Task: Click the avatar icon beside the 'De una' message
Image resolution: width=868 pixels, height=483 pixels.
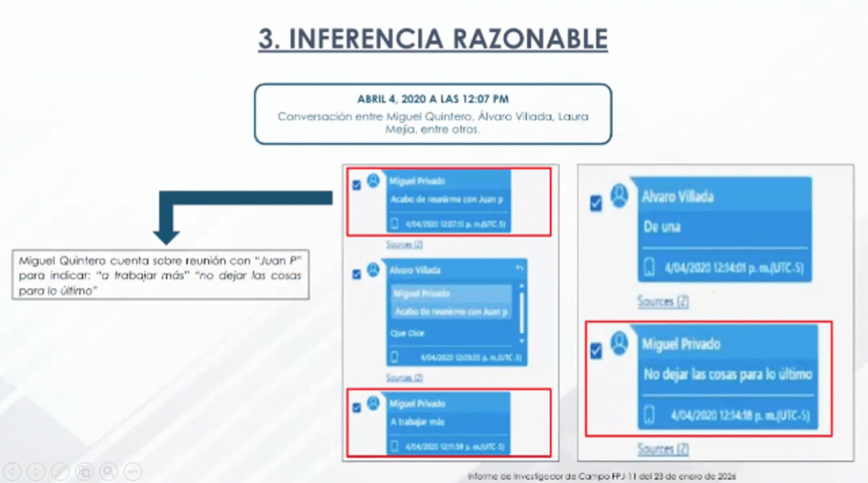Action: click(x=619, y=195)
